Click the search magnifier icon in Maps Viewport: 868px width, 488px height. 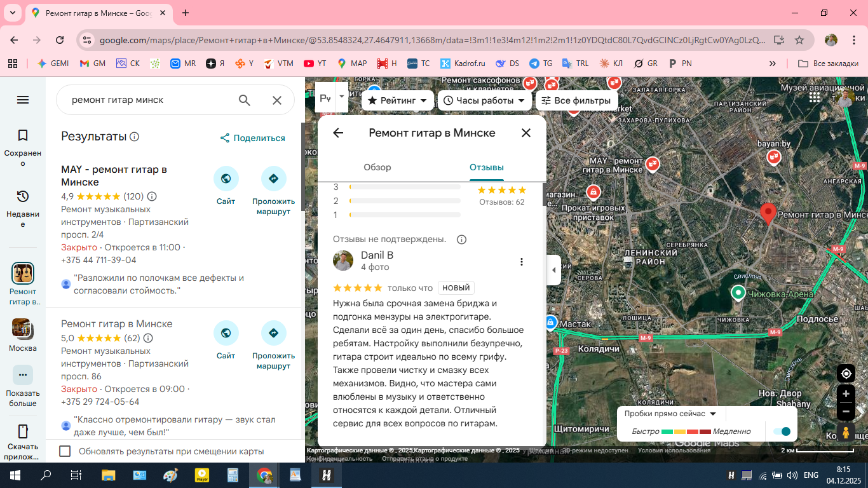[x=245, y=100]
